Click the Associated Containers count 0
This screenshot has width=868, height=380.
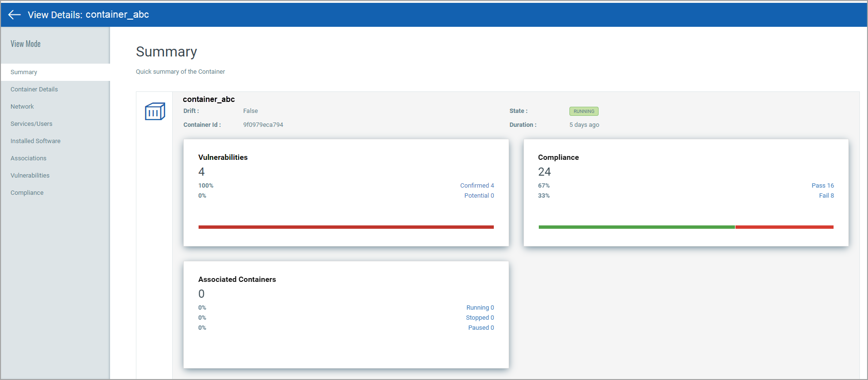201,294
